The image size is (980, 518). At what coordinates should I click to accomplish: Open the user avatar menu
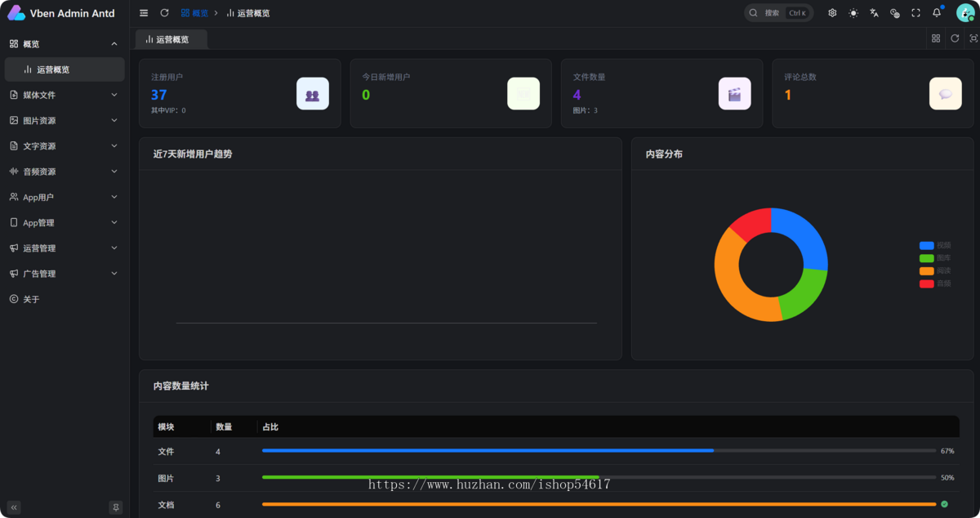[x=965, y=13]
